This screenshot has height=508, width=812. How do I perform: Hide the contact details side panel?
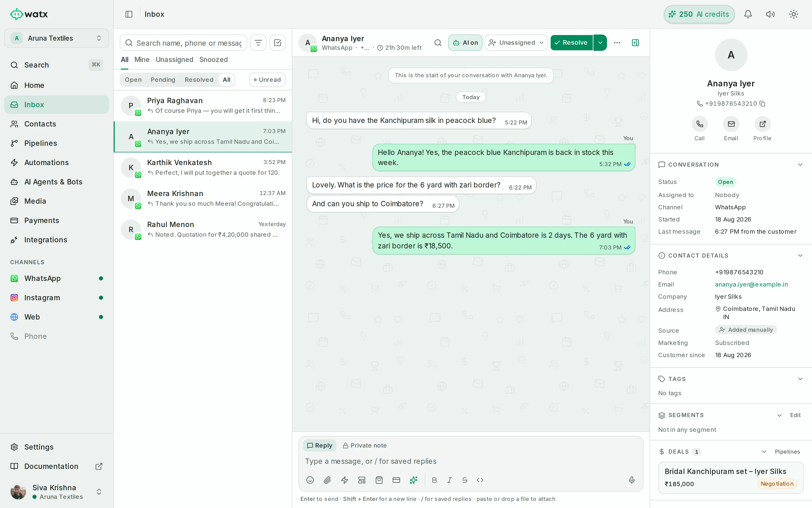[635, 43]
